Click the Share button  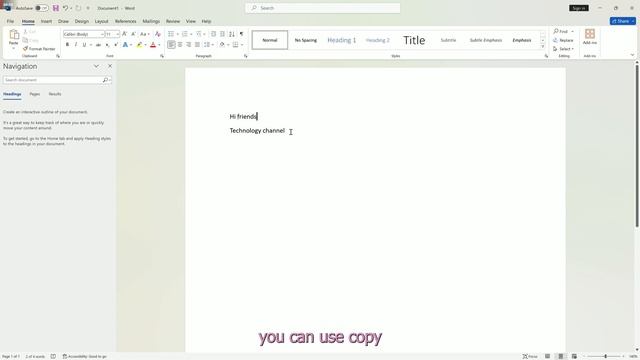pyautogui.click(x=622, y=21)
